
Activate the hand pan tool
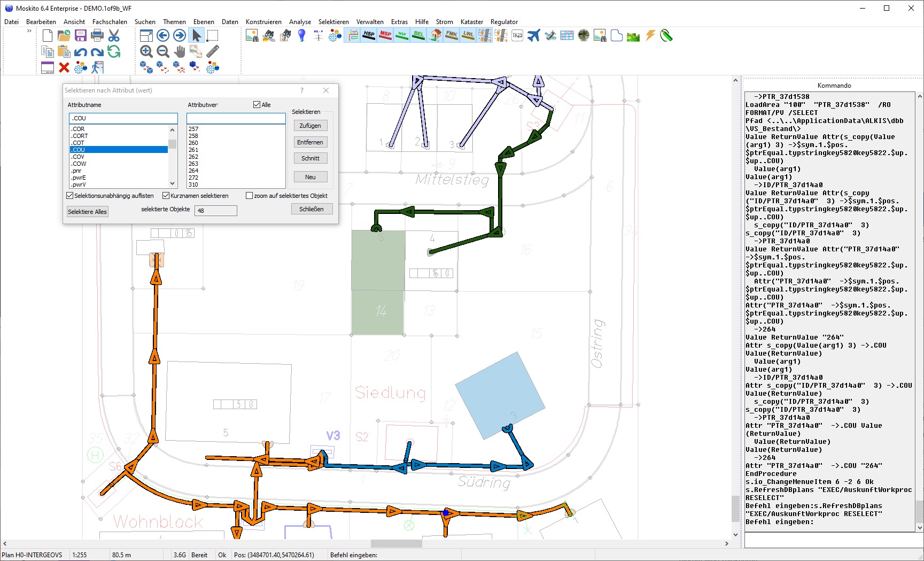point(180,51)
